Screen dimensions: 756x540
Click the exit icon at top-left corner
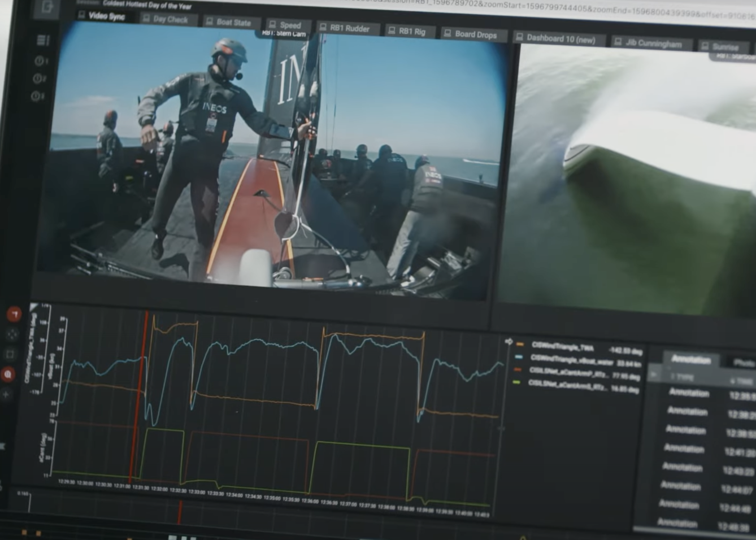click(47, 8)
